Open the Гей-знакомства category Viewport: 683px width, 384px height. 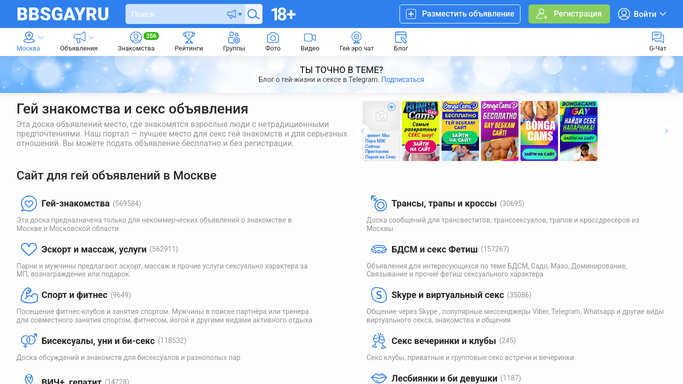click(x=75, y=203)
